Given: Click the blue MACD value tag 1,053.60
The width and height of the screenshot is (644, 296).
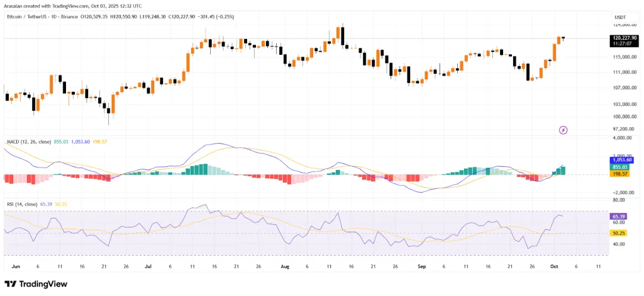Looking at the screenshot, I should [621, 160].
